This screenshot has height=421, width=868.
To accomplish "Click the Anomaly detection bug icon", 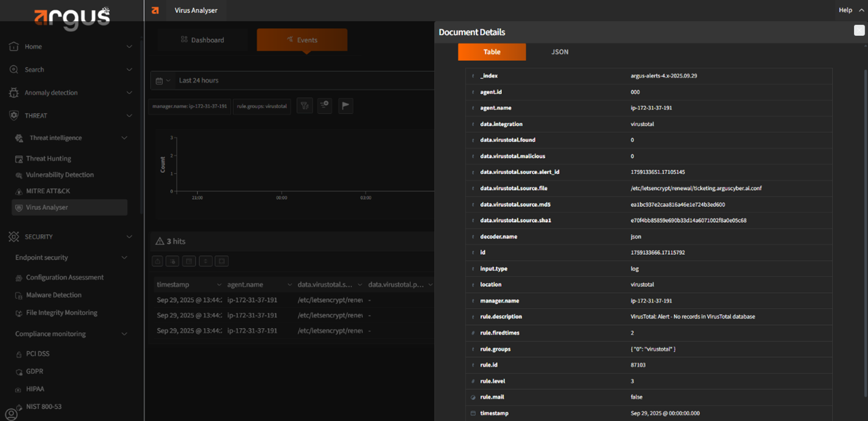I will click(14, 93).
